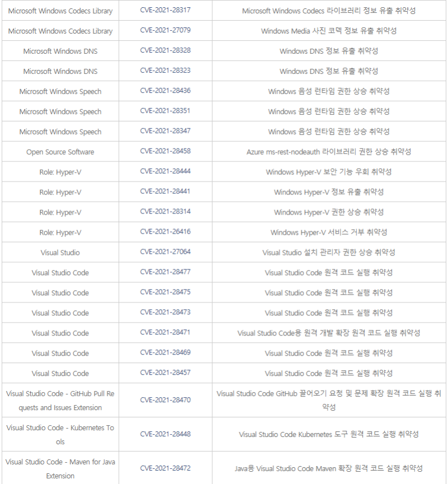Click the CVE-2021-28477 entry

[165, 273]
